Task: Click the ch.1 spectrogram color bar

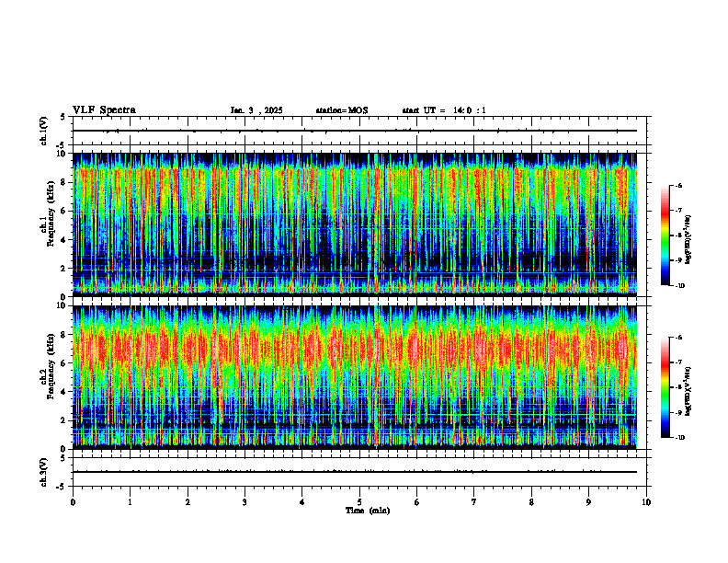Action: click(x=665, y=236)
